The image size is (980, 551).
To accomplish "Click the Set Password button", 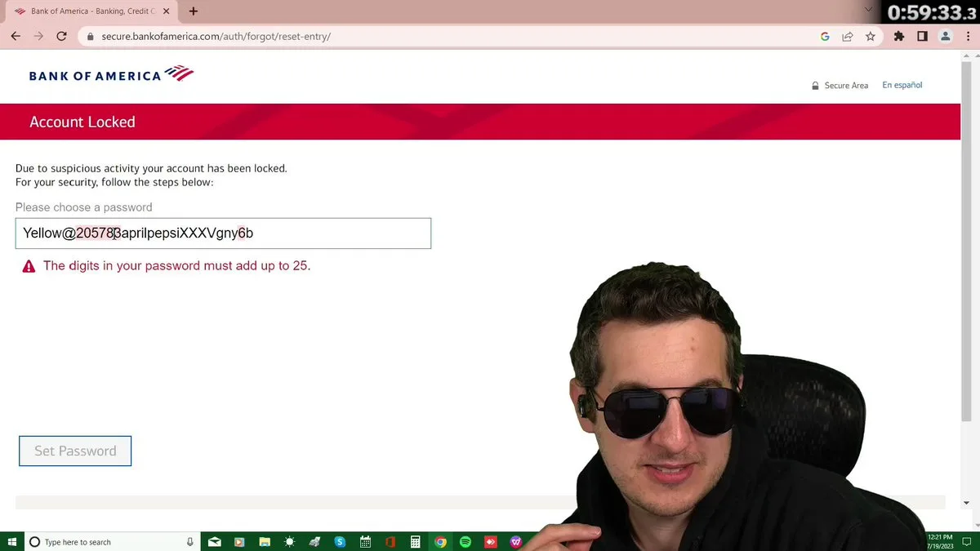I will 75,451.
